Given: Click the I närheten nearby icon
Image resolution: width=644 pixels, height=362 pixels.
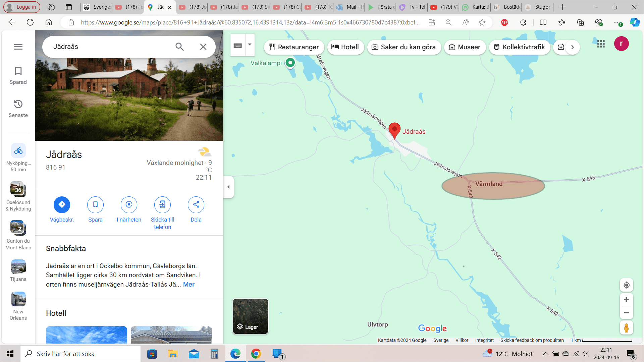Looking at the screenshot, I should 129,204.
